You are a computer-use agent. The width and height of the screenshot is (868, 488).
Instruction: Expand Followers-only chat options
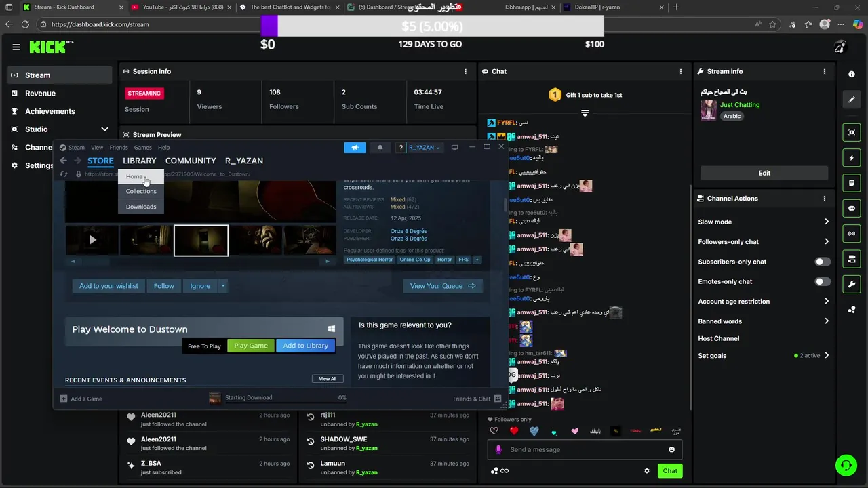[826, 241]
